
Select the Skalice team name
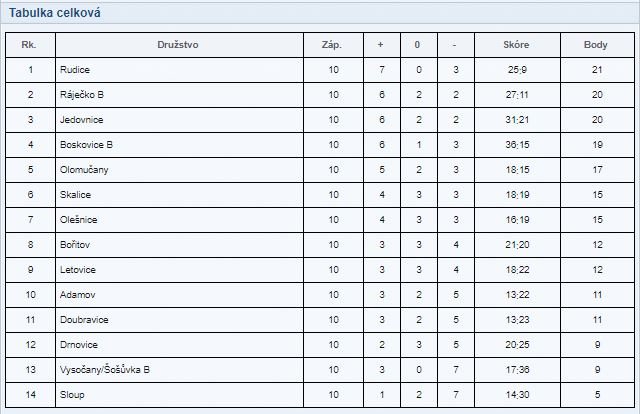75,195
